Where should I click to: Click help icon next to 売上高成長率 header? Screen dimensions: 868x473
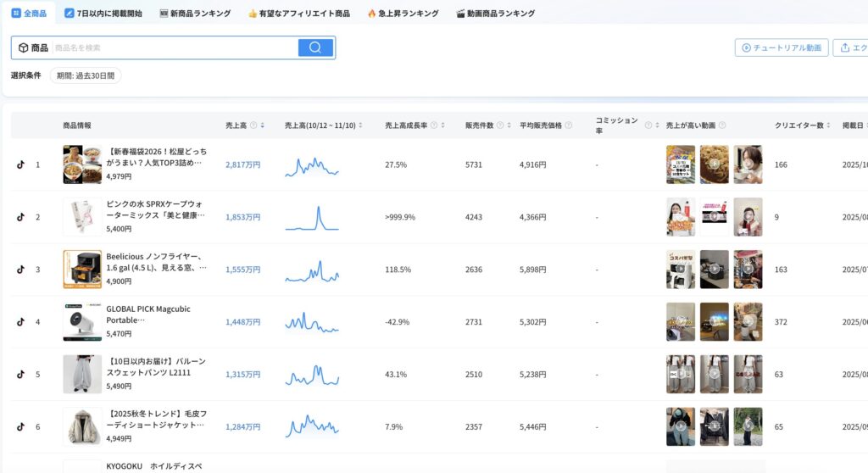[434, 125]
